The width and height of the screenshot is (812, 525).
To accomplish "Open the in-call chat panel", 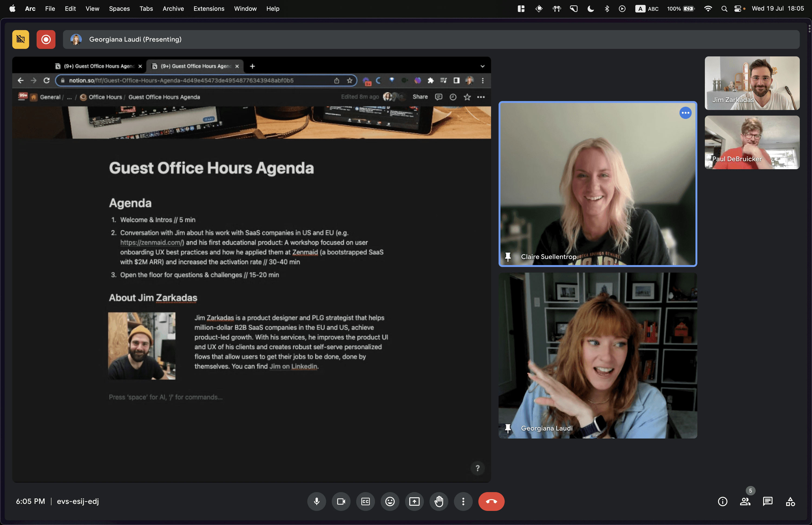I will click(767, 501).
